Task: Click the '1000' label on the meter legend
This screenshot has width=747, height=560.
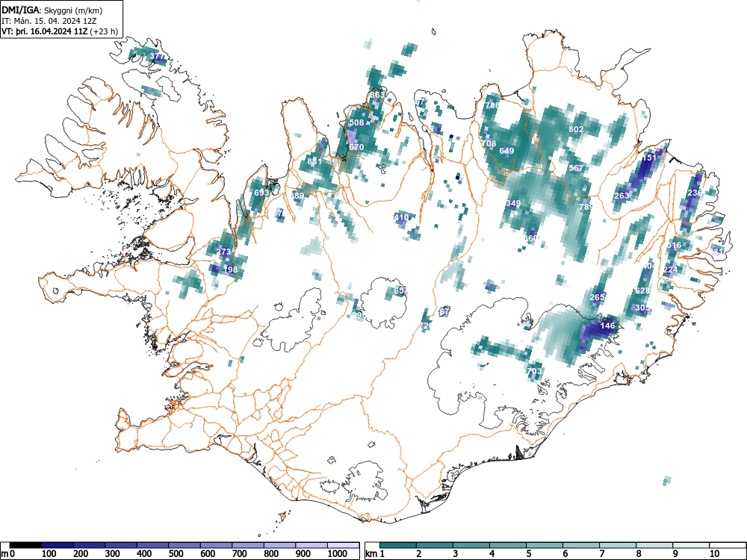Action: coord(338,554)
